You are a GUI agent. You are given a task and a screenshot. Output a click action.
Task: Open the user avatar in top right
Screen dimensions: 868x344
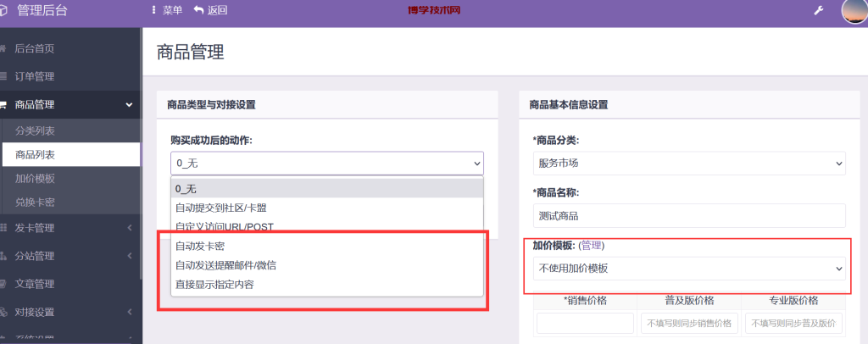(x=854, y=11)
